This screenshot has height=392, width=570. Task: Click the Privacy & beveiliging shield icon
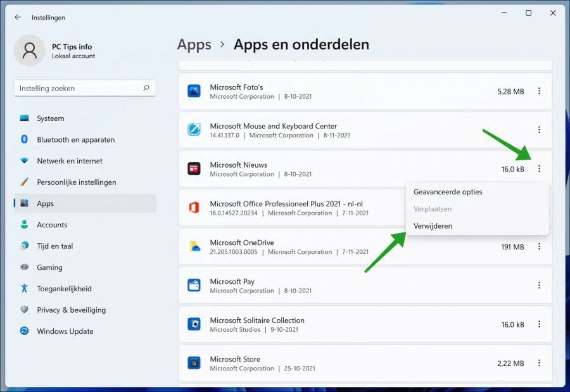(24, 310)
